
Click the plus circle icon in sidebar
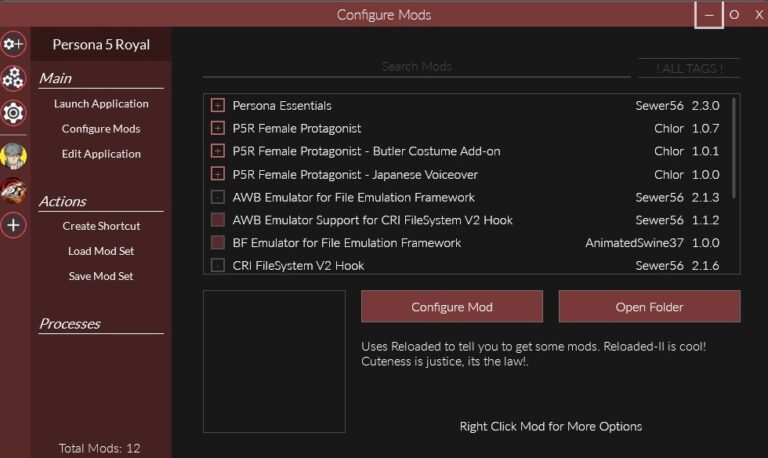tap(13, 226)
